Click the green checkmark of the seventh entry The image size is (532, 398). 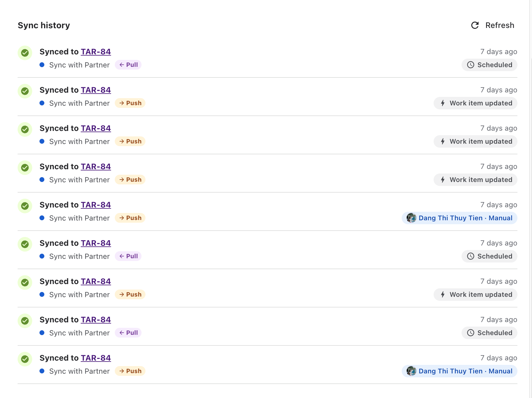click(x=25, y=283)
